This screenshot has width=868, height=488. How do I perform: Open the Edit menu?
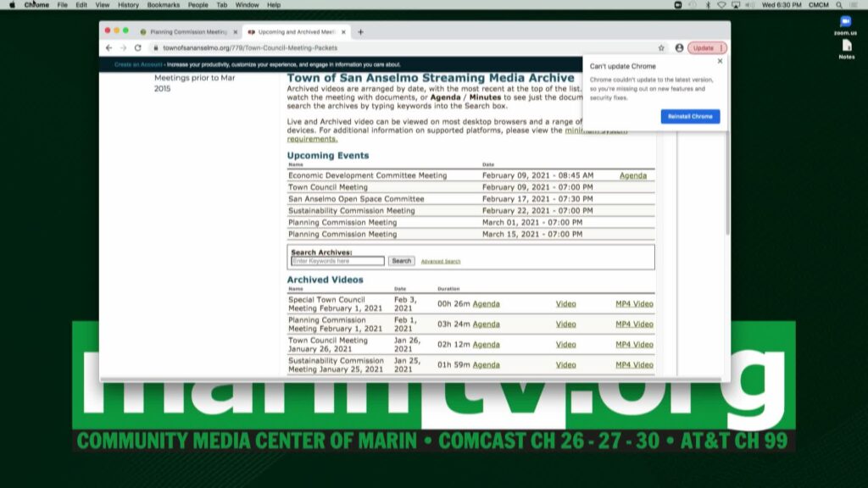pos(81,5)
